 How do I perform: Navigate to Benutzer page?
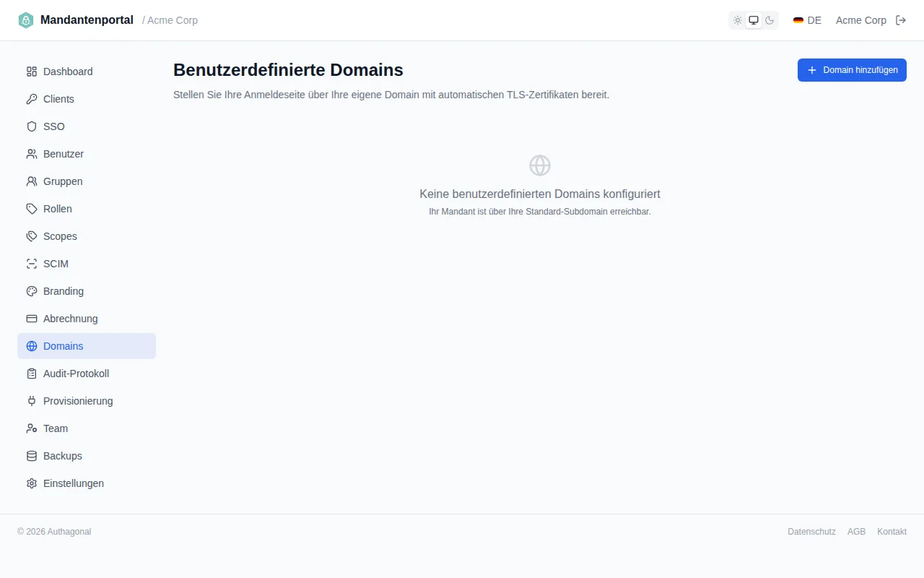point(87,154)
